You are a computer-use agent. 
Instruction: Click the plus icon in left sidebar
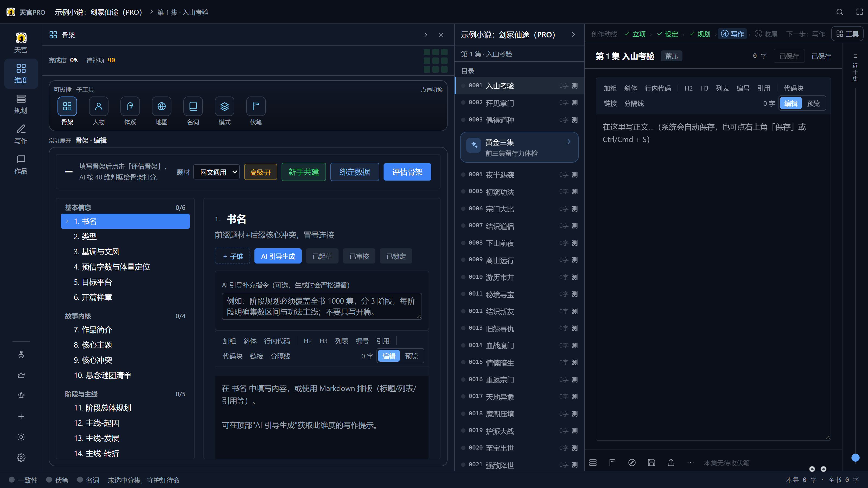pos(21,416)
